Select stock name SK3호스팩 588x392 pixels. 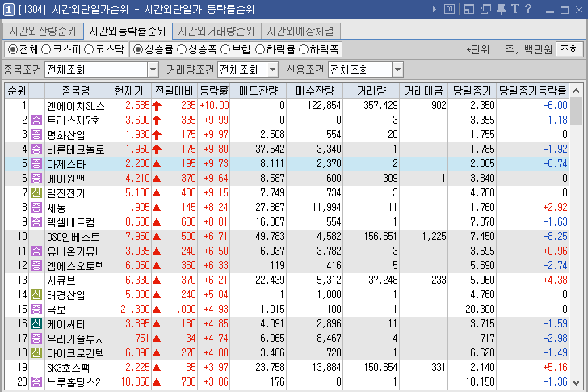[68, 368]
